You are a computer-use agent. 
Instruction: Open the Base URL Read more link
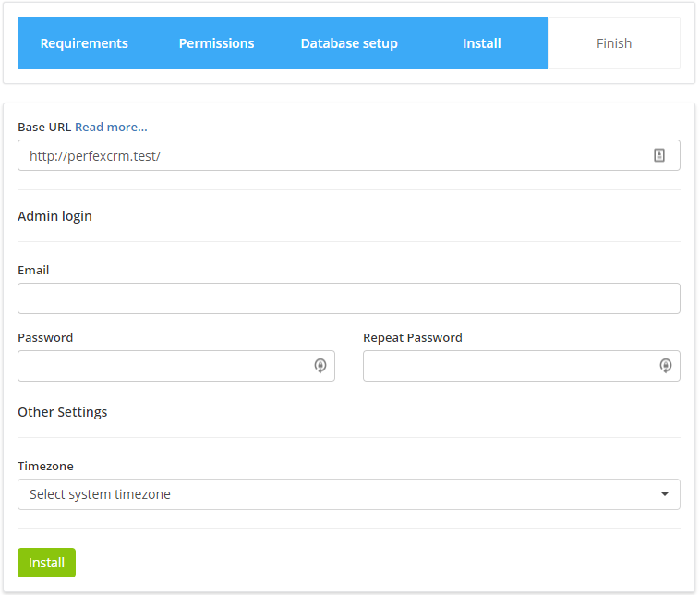coord(111,127)
